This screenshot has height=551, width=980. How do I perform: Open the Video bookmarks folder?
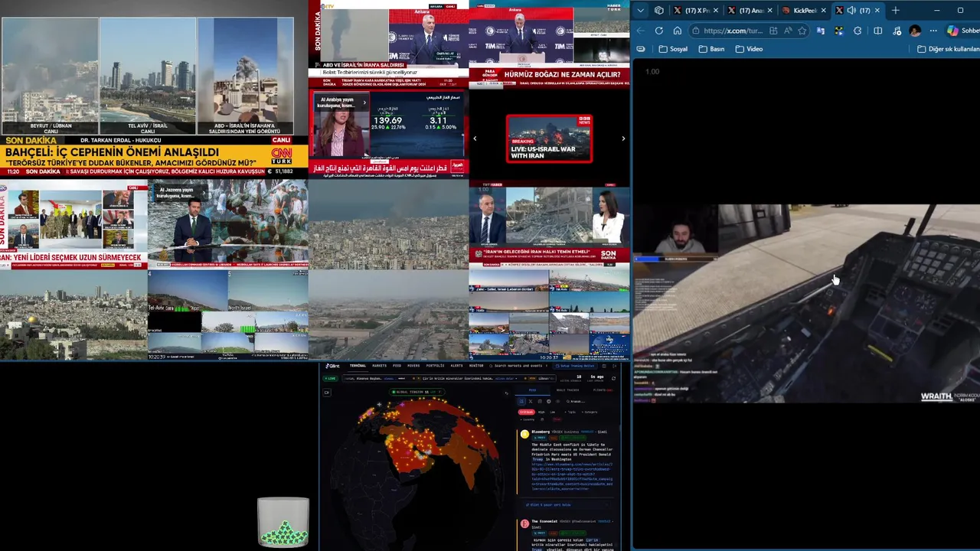[749, 49]
